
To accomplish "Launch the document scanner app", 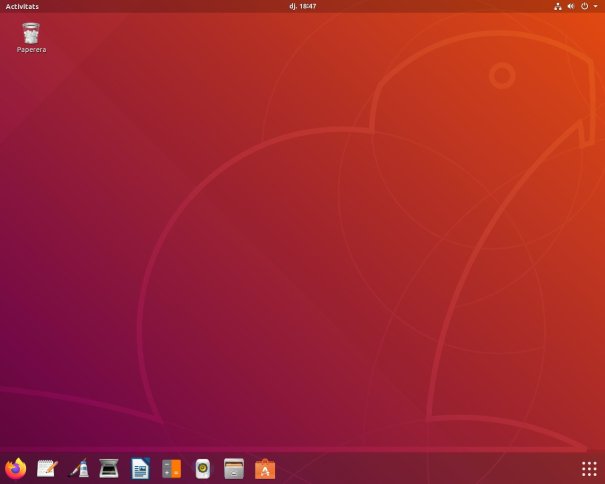I will (109, 469).
